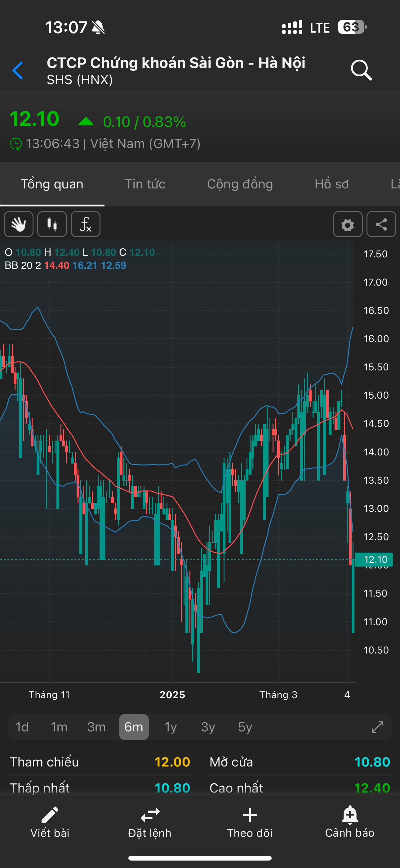The image size is (400, 868).
Task: Select the 5y time range
Action: click(245, 727)
